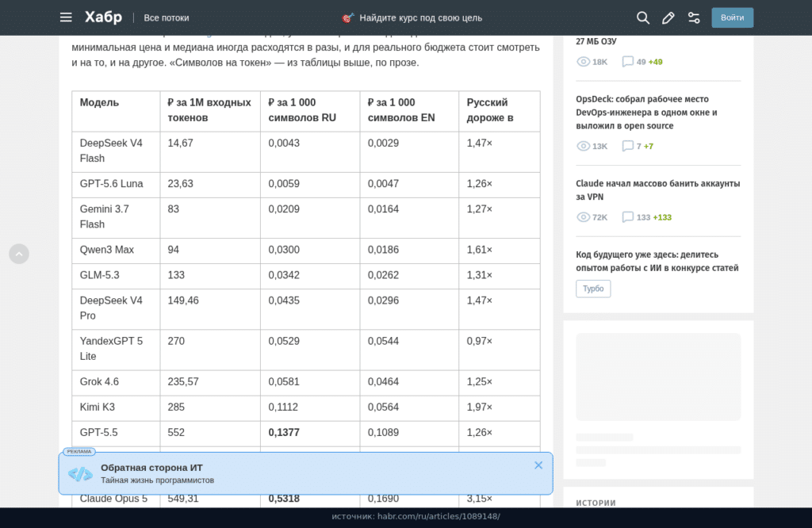This screenshot has width=812, height=528.
Task: Close the Обратная сторона ИТ ad banner
Action: point(538,465)
